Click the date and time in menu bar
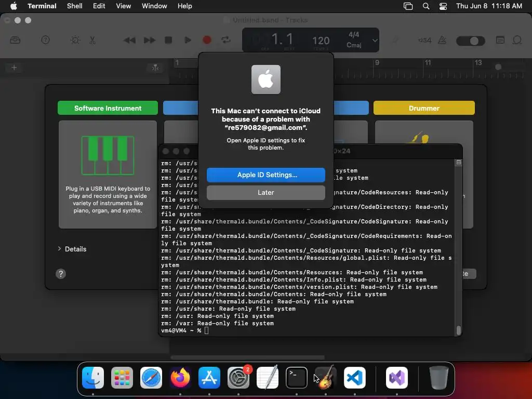Screen dimensions: 532x399 click(489, 6)
